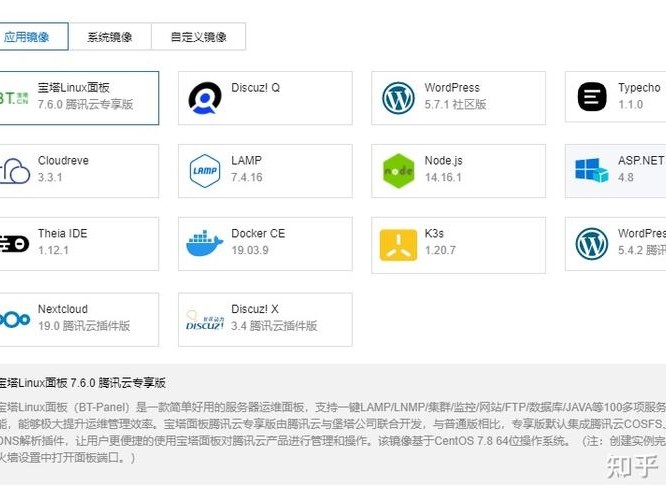
Task: Pick the Node.js 14.16.1 label
Action: point(443,169)
